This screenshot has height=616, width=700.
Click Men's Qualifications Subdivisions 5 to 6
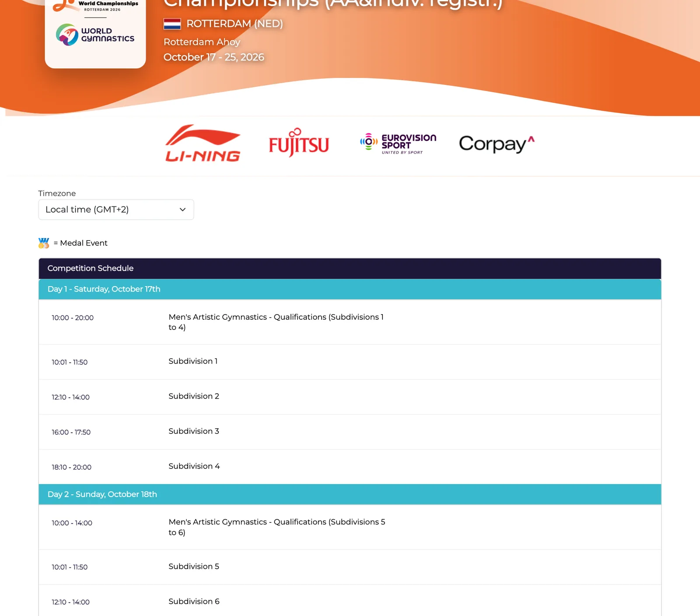[277, 527]
